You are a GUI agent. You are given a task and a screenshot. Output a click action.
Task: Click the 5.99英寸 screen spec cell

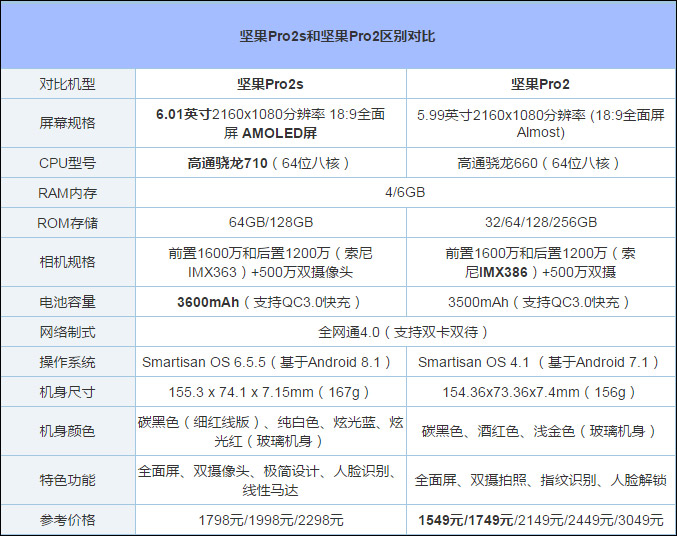pyautogui.click(x=541, y=124)
